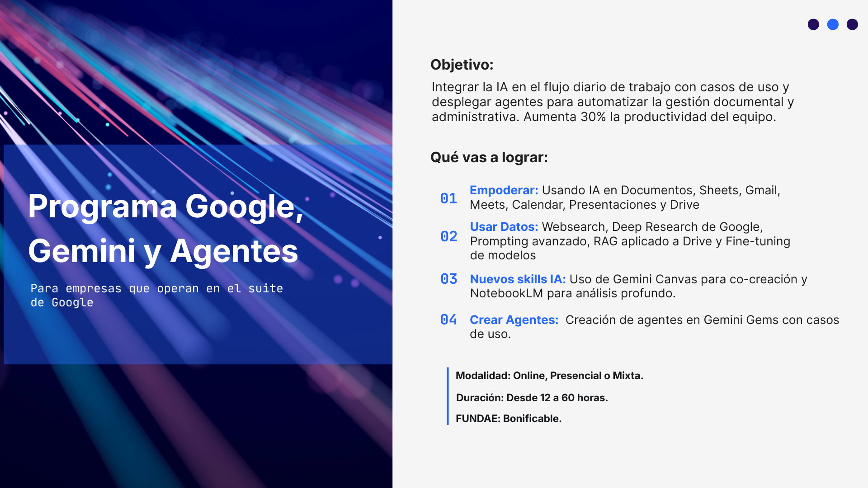Click the last dark dot at top right
868x488 pixels.
point(852,24)
